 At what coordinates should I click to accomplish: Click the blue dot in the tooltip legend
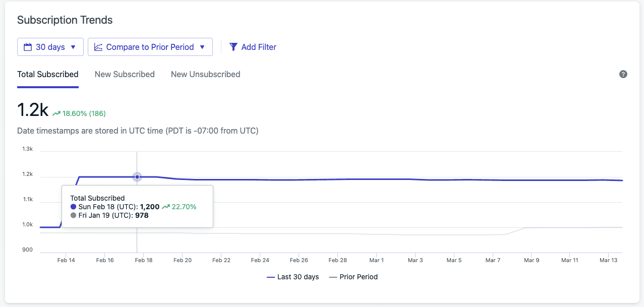click(72, 206)
